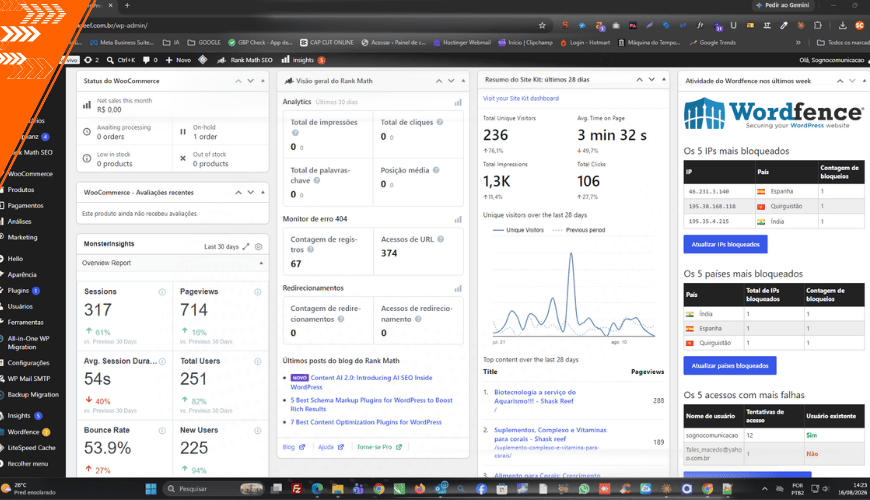
Task: Open the Google Trends bookmark
Action: click(x=712, y=43)
